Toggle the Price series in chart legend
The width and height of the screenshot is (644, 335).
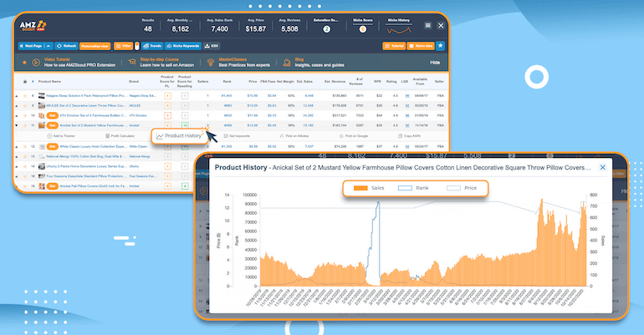click(462, 188)
